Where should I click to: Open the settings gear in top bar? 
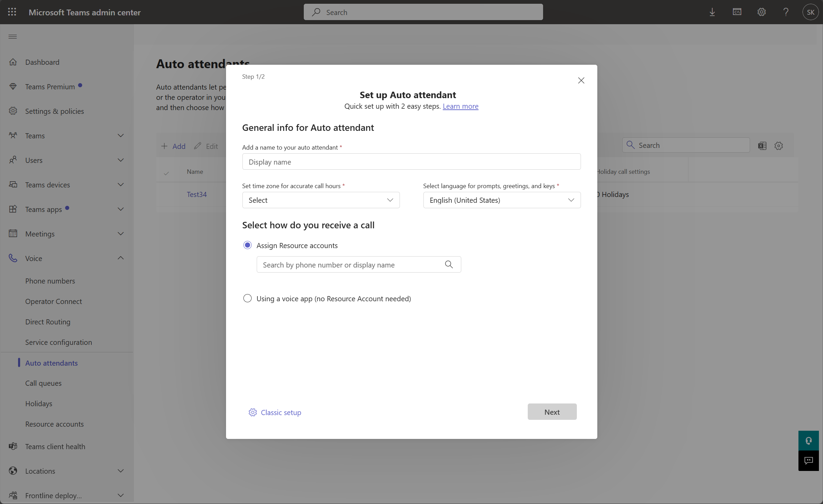point(761,12)
